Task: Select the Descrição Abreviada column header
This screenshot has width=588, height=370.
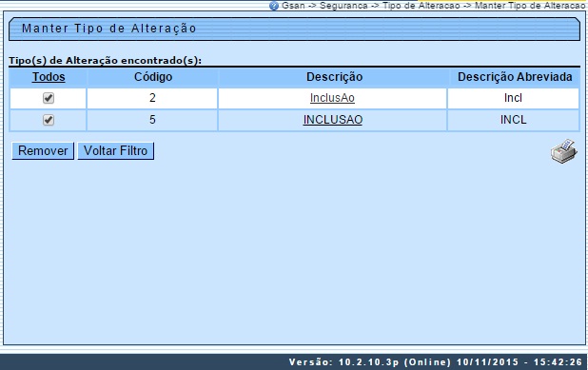Action: pos(515,77)
